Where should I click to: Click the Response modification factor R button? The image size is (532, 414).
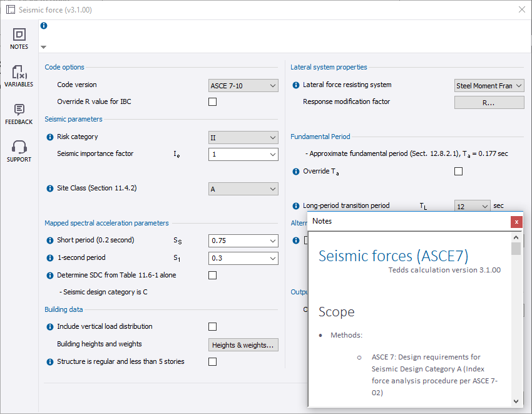490,101
